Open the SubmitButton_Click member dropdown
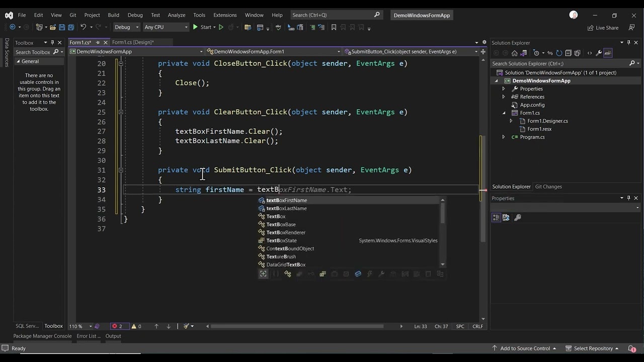 pos(411,52)
